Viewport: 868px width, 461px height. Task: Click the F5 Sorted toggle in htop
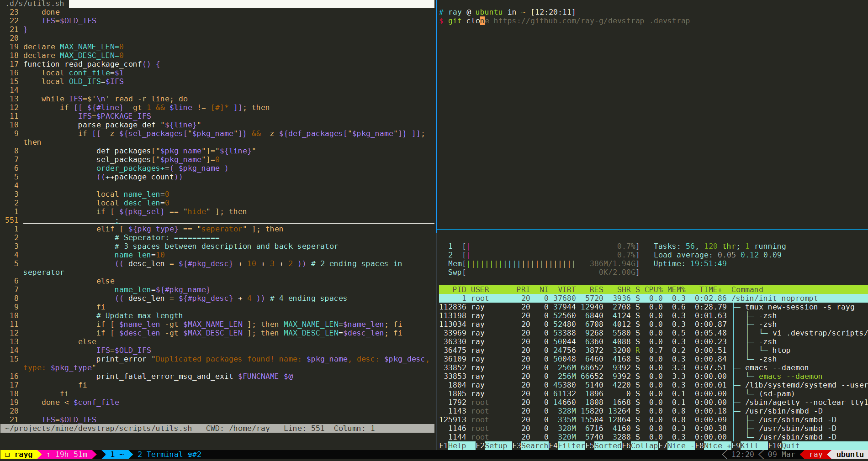[603, 446]
